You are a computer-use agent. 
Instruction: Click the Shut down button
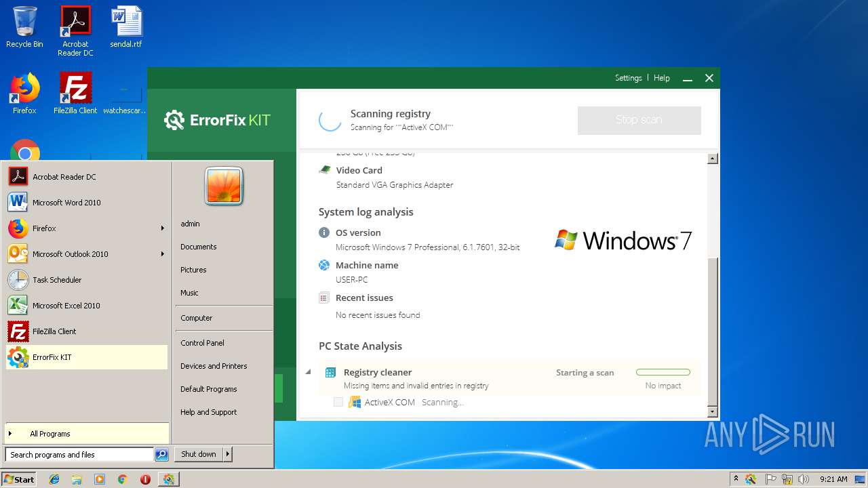pos(199,454)
